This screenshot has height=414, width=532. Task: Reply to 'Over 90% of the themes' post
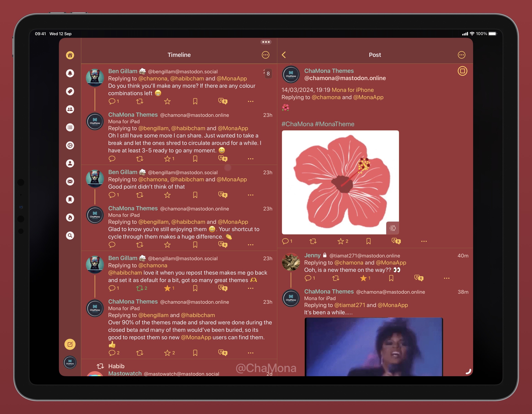pyautogui.click(x=114, y=353)
